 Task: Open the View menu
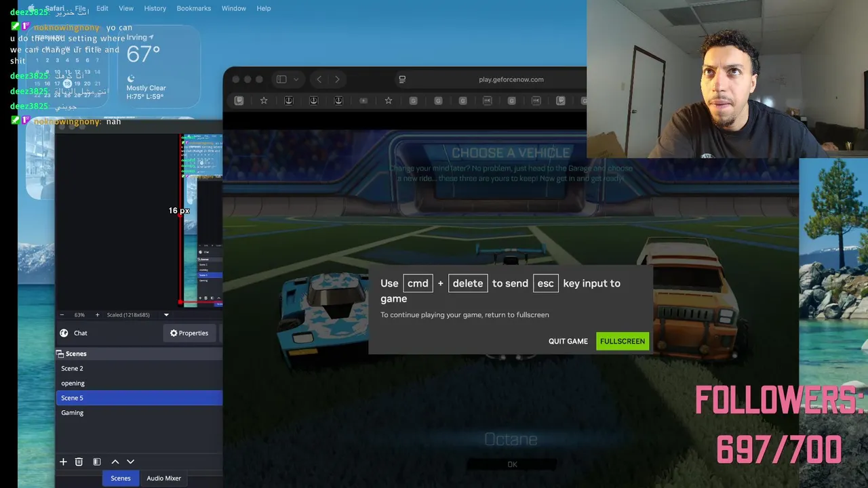tap(126, 8)
